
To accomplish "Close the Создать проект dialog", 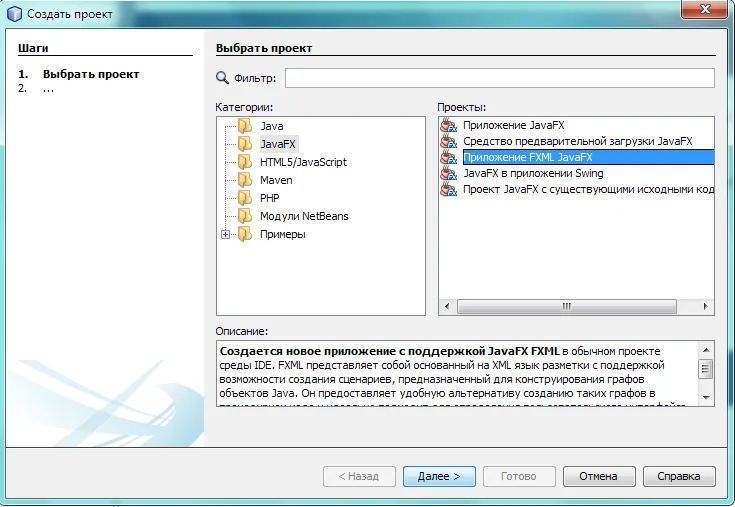I will [x=705, y=9].
